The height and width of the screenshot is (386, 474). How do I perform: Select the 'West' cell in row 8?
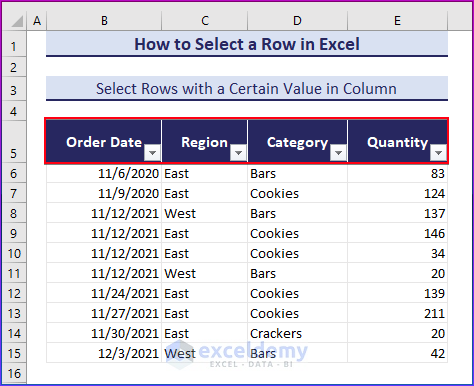pyautogui.click(x=205, y=213)
